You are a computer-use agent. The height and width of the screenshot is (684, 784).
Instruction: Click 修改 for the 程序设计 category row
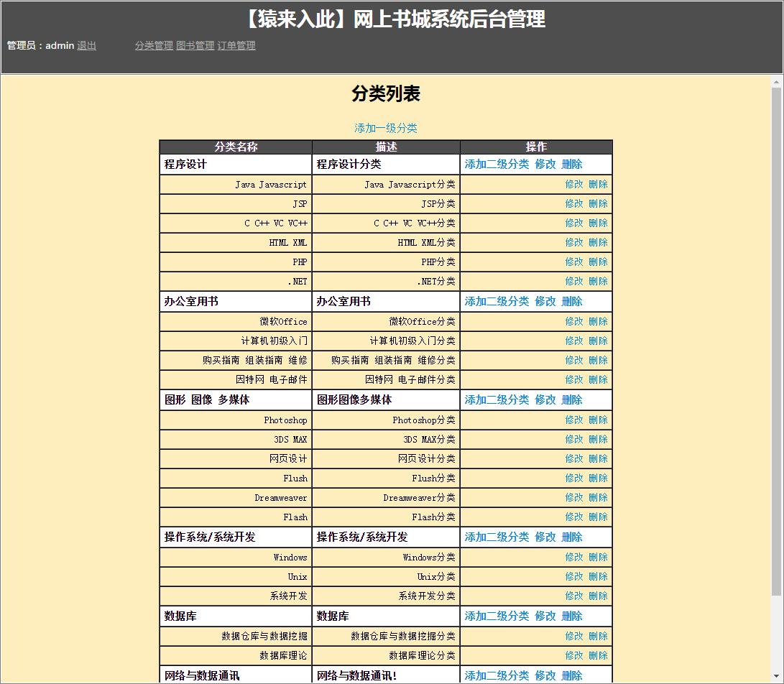546,164
